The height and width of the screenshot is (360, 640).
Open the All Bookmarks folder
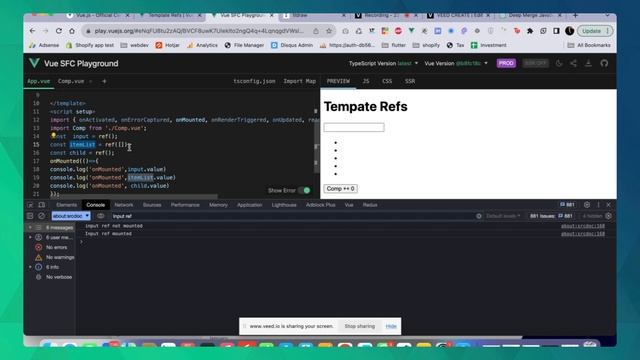589,45
